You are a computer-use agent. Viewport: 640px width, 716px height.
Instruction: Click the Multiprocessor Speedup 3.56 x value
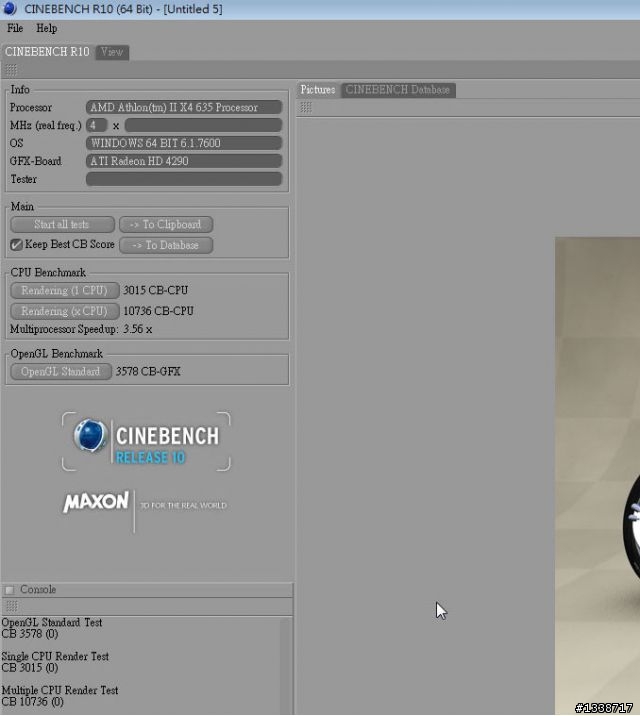(137, 329)
